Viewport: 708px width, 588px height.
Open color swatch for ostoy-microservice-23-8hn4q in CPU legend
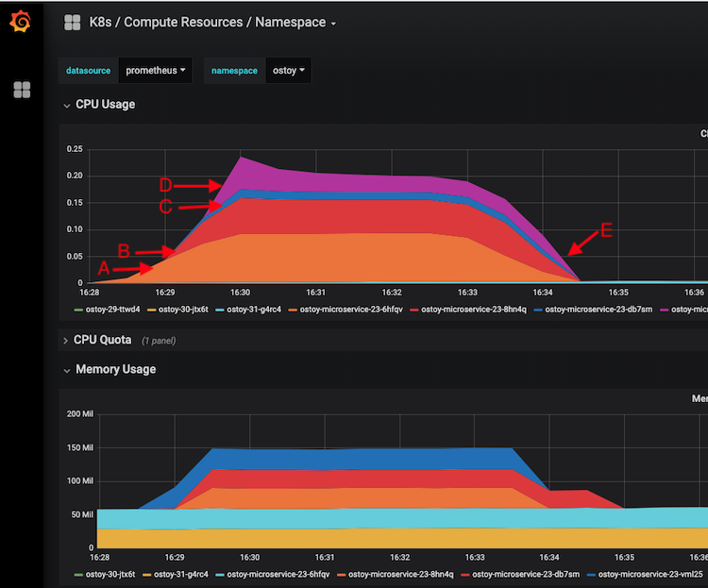pyautogui.click(x=414, y=310)
